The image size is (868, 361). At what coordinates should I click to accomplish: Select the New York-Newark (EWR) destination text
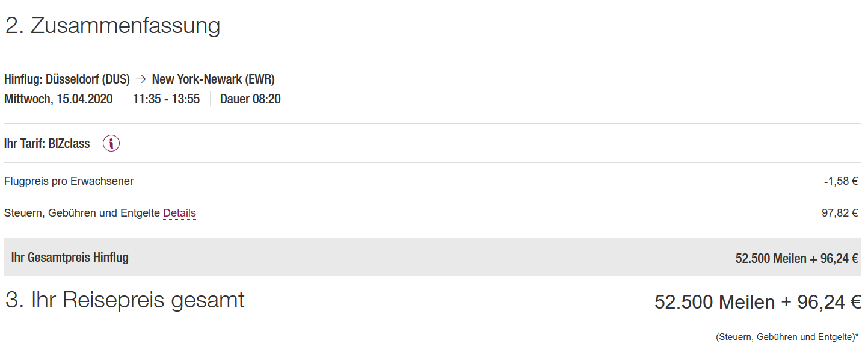[214, 79]
